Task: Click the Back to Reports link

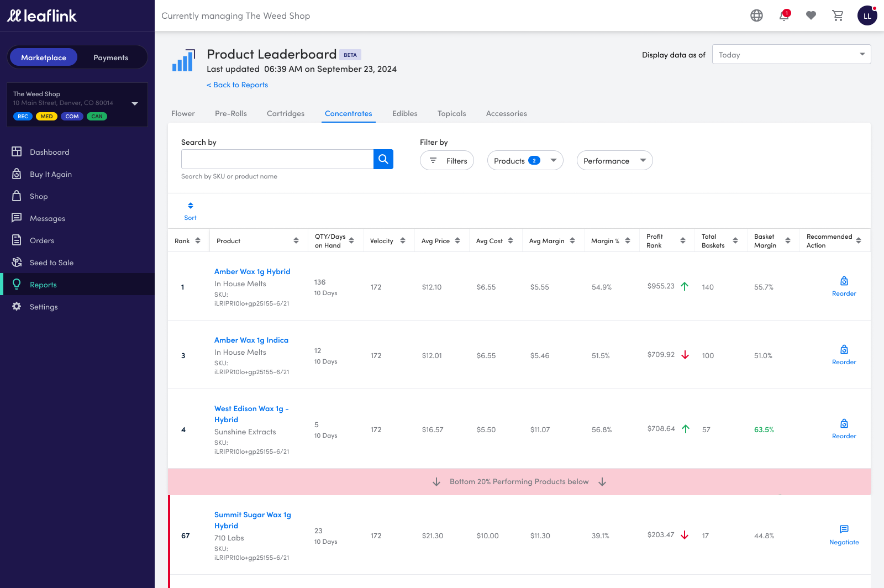Action: tap(238, 85)
